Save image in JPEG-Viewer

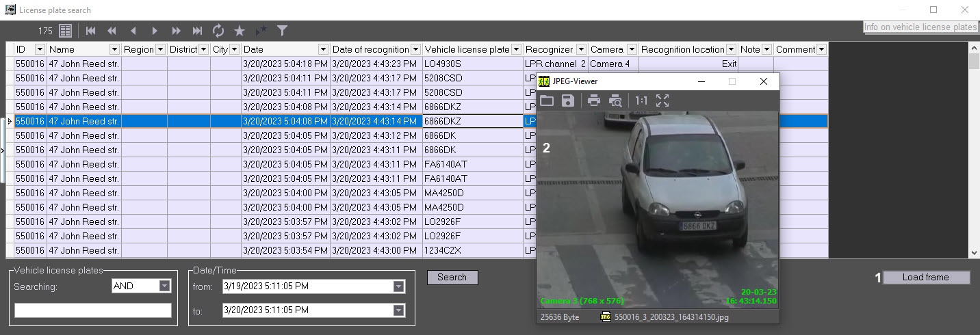pos(567,100)
